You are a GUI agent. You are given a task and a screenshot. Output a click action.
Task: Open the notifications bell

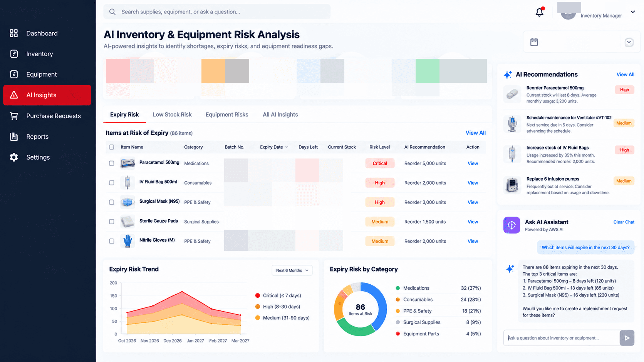[540, 12]
